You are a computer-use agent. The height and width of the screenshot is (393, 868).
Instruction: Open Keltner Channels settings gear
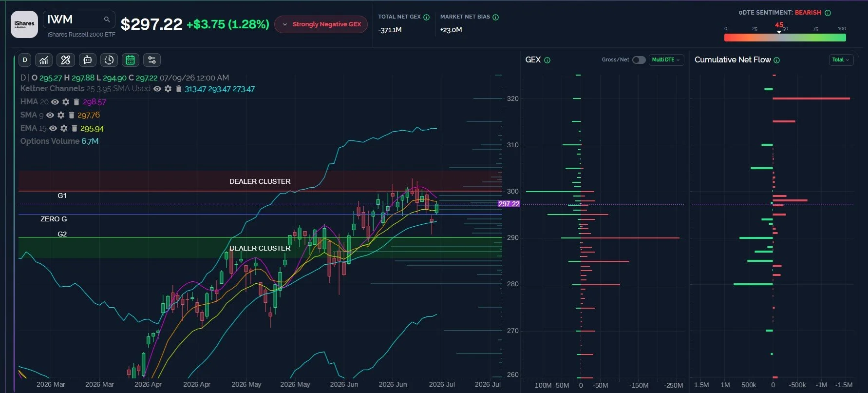pyautogui.click(x=168, y=89)
